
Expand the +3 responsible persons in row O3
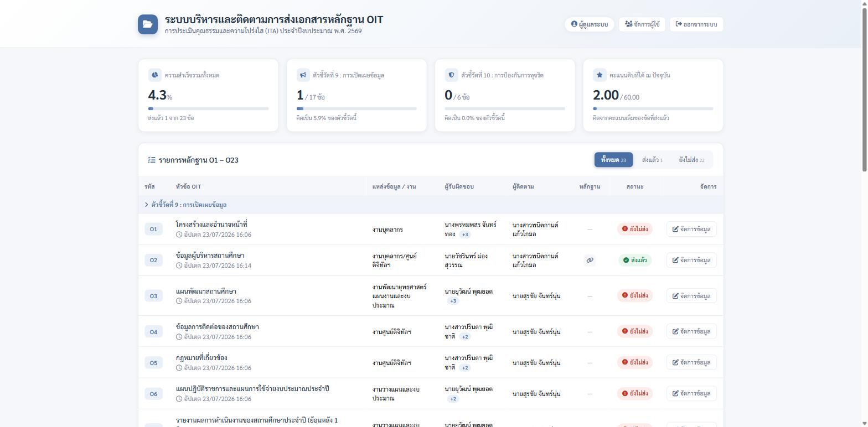click(x=453, y=301)
